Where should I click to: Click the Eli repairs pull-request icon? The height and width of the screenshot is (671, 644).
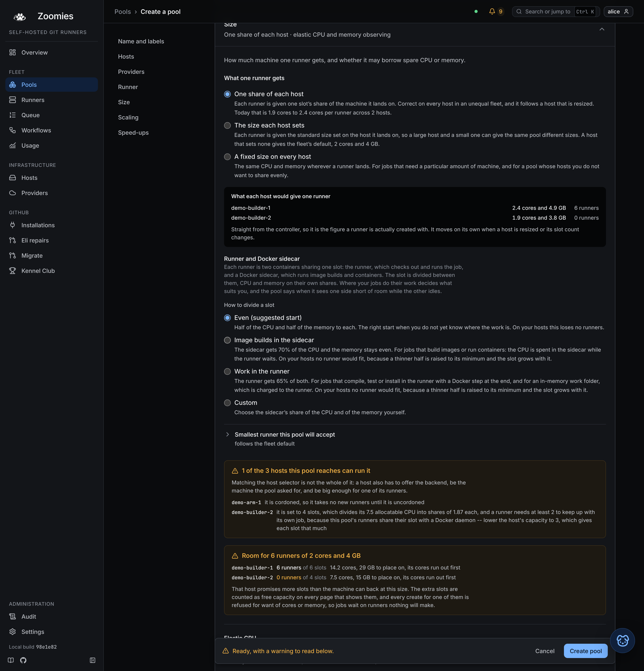point(13,240)
